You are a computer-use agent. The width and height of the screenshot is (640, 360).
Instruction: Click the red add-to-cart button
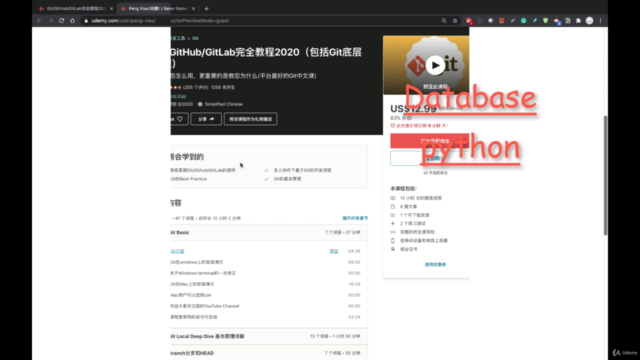(429, 141)
